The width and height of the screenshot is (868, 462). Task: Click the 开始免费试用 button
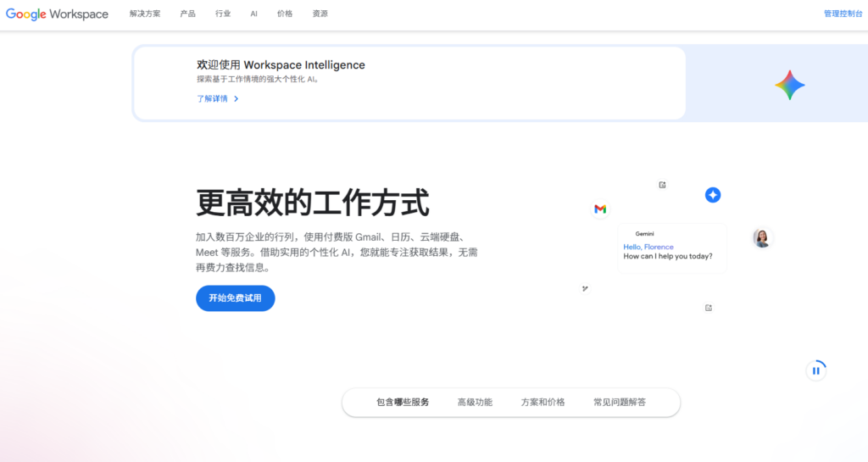[236, 298]
